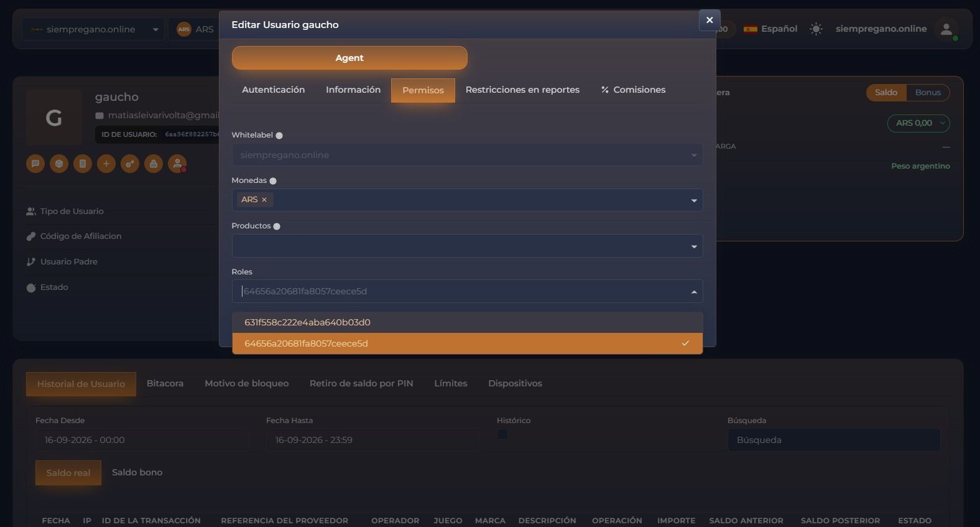This screenshot has width=980, height=527.
Task: Deselect checked role 64656a20681fa8057ceece5d
Action: [x=468, y=343]
